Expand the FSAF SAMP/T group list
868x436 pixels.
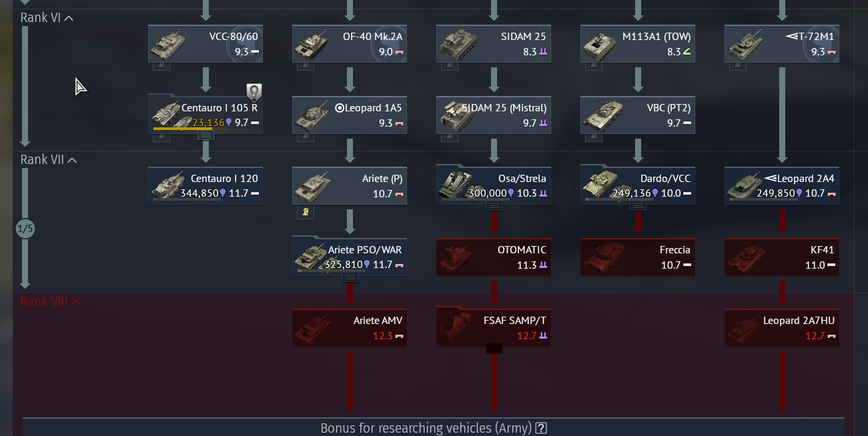coord(494,348)
